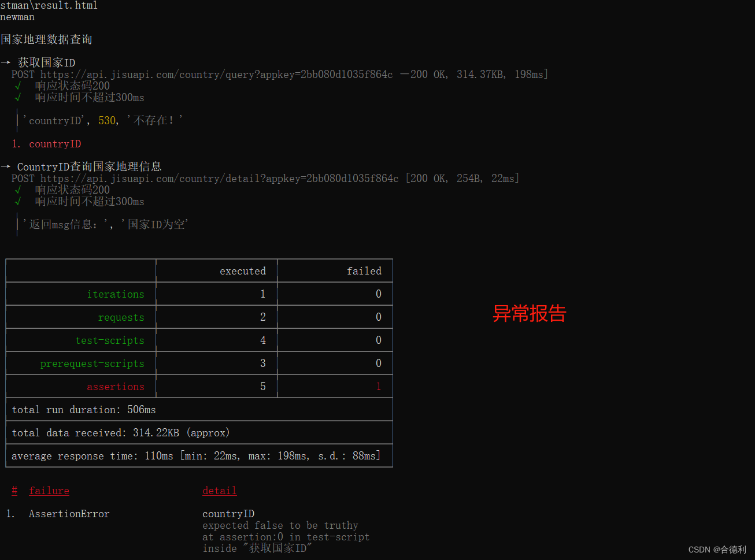The height and width of the screenshot is (560, 755).
Task: Click the 'requests' row label
Action: tap(121, 317)
